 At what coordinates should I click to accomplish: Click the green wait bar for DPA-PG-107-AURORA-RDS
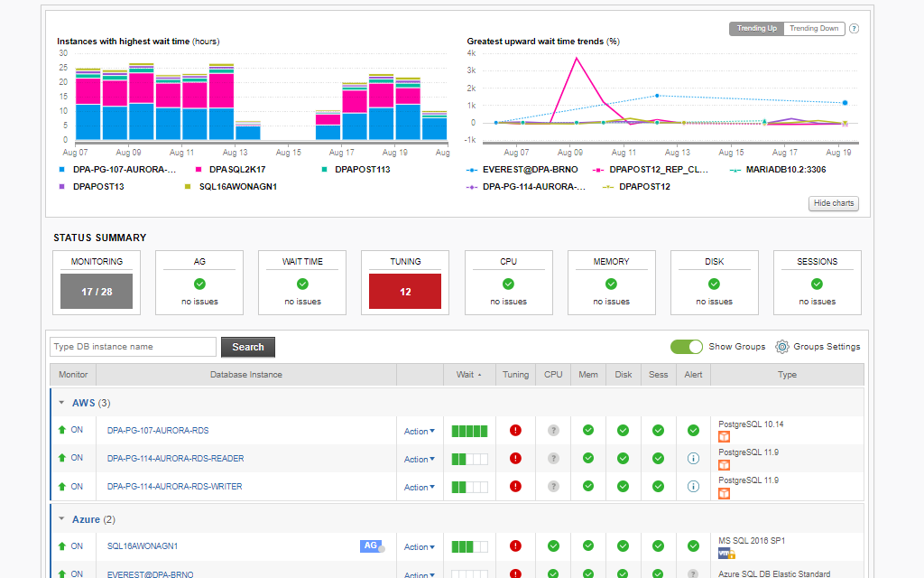tap(469, 431)
